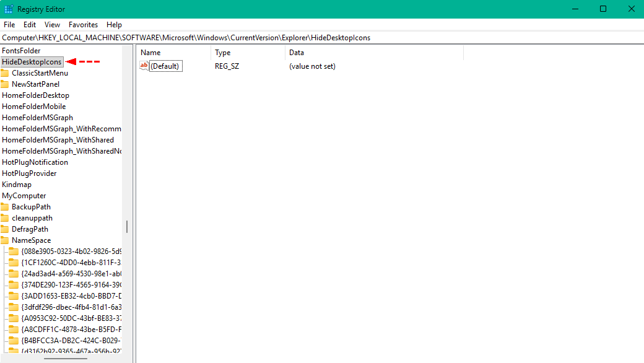Click the cleanuppath folder icon

click(x=5, y=218)
